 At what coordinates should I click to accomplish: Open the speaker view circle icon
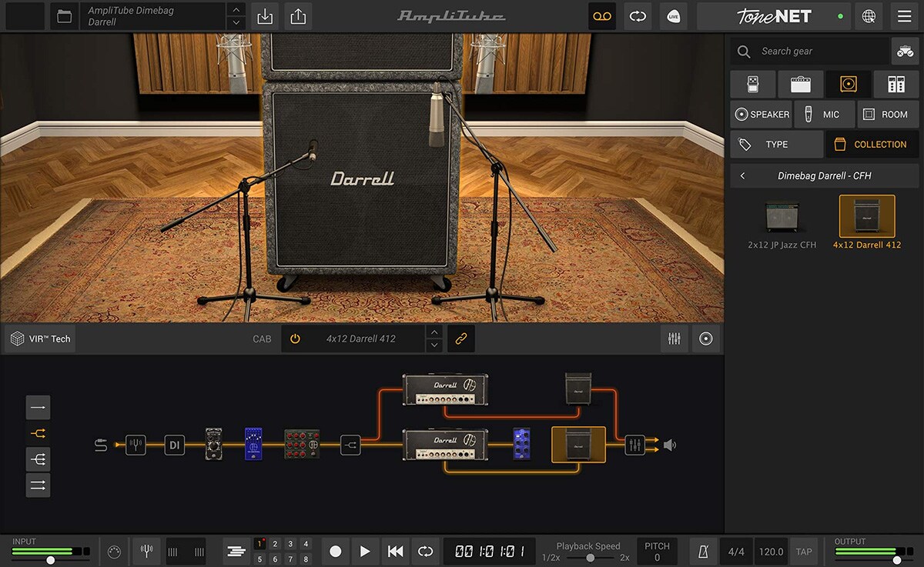[705, 339]
